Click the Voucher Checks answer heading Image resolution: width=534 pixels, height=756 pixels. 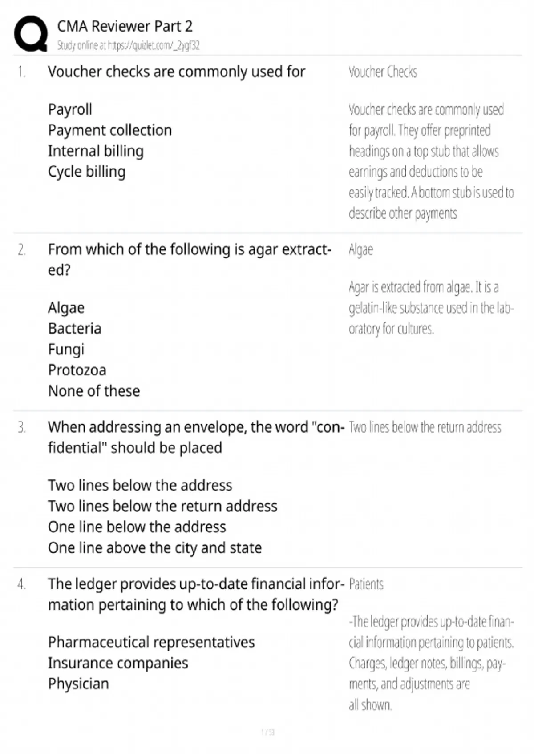pyautogui.click(x=383, y=72)
